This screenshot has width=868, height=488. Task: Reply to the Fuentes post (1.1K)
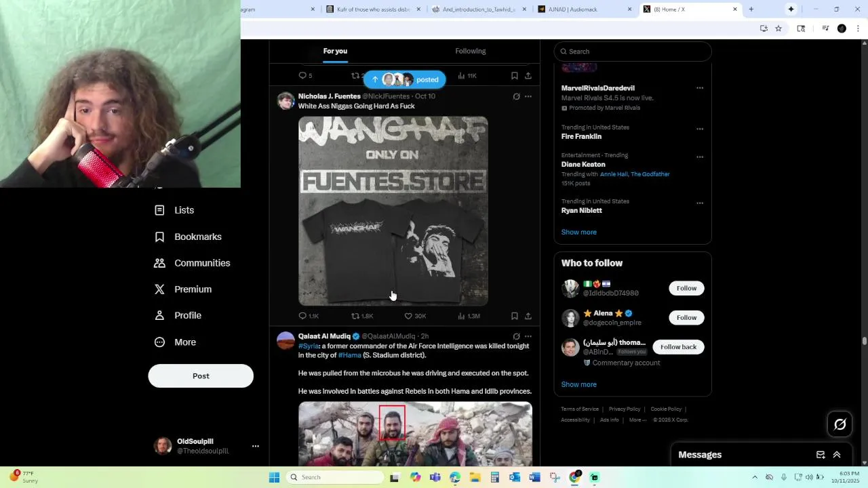coord(309,316)
